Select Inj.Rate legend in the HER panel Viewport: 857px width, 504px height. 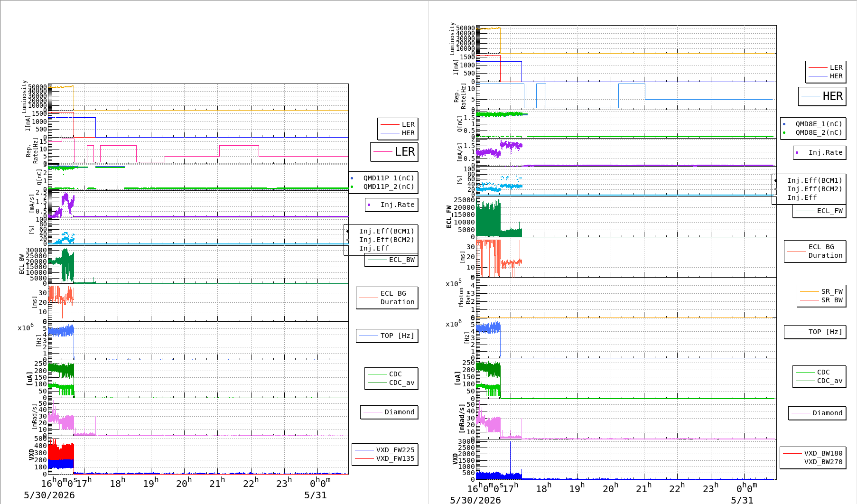pyautogui.click(x=825, y=152)
